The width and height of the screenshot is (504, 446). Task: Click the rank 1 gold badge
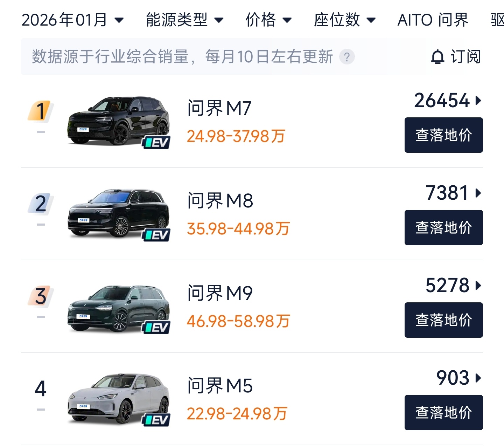coord(41,111)
